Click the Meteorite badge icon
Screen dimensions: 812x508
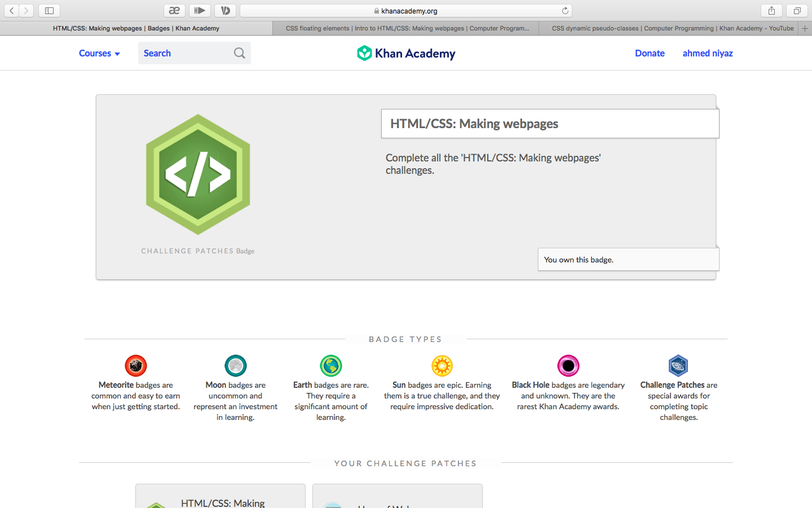point(136,366)
